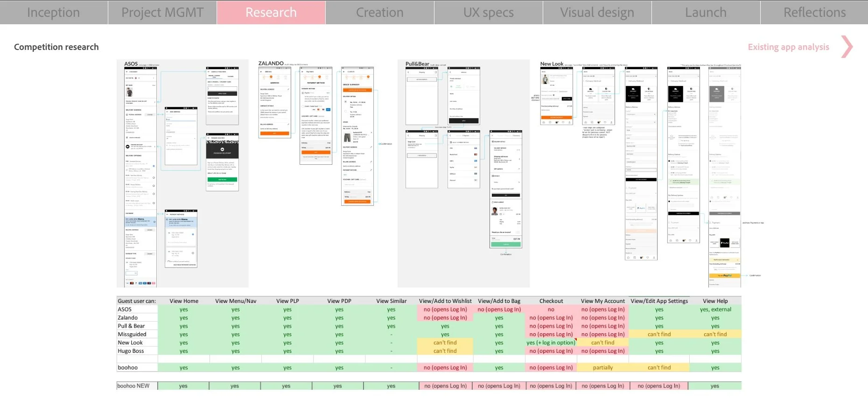The width and height of the screenshot is (868, 400).
Task: Select the View My Account column header
Action: pos(603,301)
